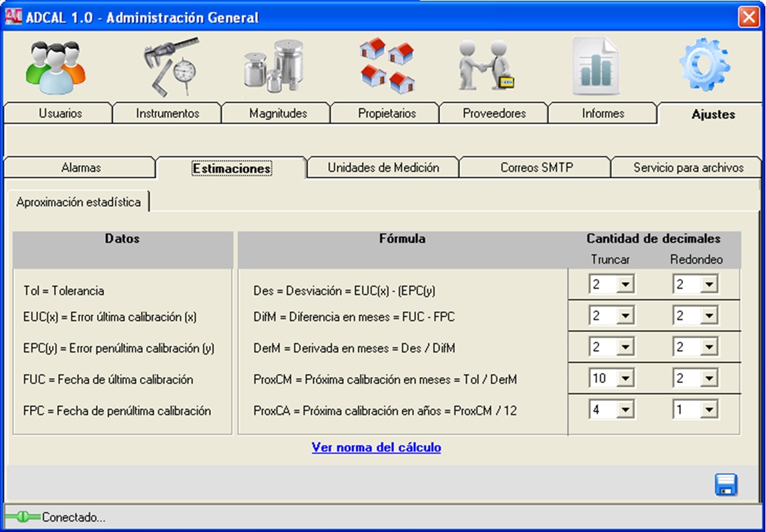Expand Redondeo dropdown for ProxCA row
766x532 pixels.
(708, 410)
